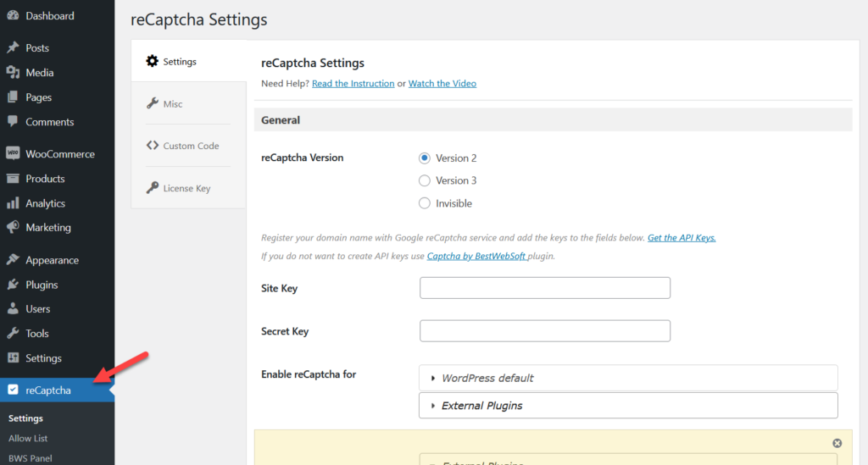This screenshot has height=465, width=868.
Task: Click into the Site Key field
Action: coord(545,287)
